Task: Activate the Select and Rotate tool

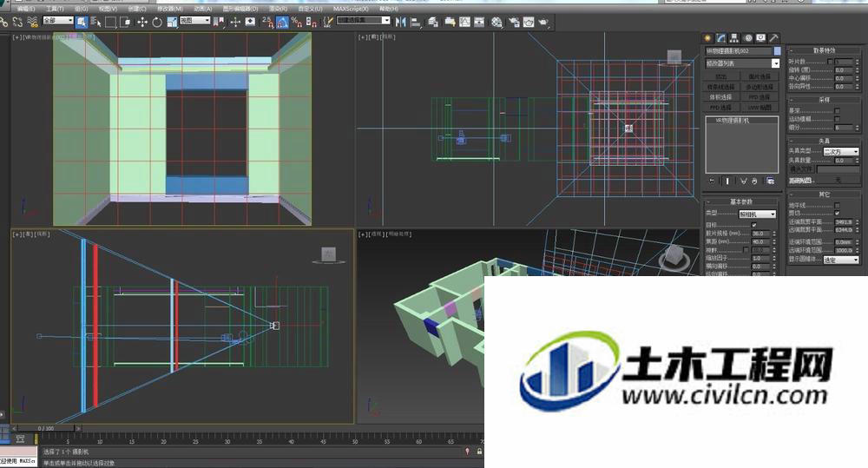Action: pos(157,22)
